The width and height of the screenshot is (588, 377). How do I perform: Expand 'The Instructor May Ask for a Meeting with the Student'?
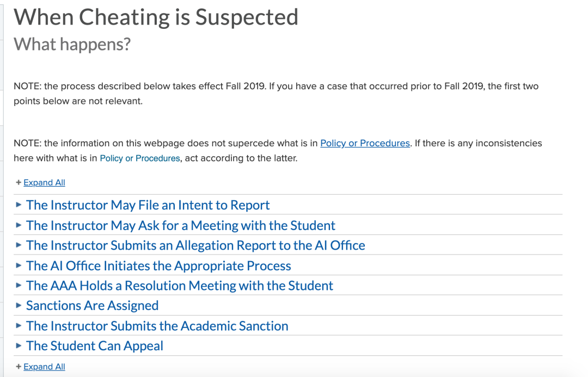coord(180,225)
